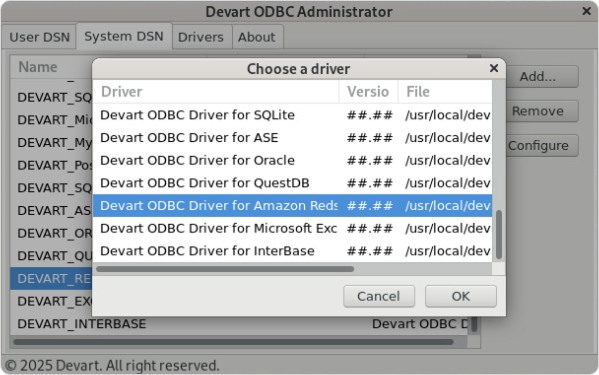Sort by the Driver column header

[x=216, y=92]
